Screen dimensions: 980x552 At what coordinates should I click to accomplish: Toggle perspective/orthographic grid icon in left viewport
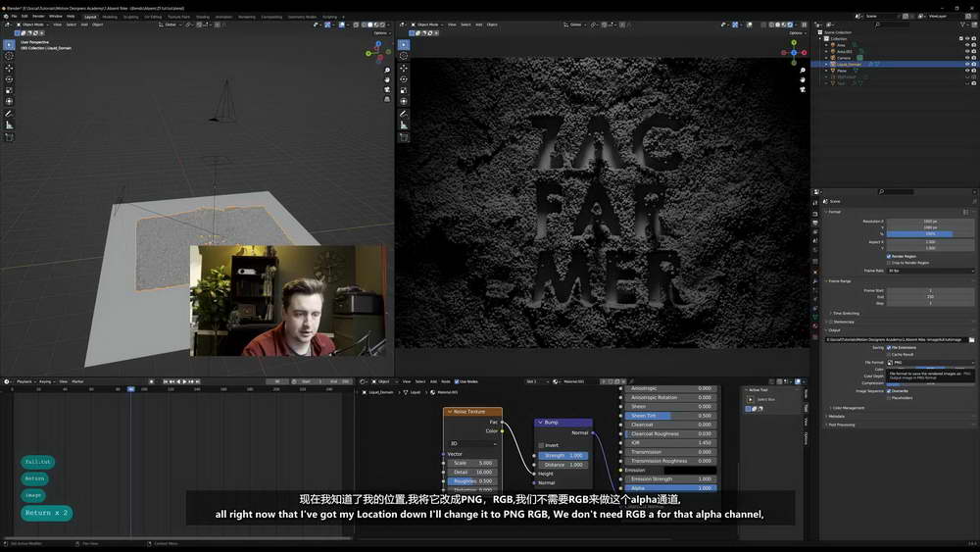[387, 99]
